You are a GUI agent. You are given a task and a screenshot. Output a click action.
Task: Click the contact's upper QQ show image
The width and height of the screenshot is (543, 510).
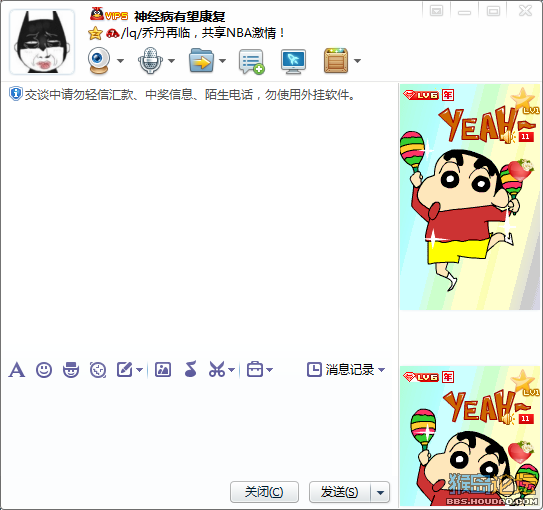[470, 197]
